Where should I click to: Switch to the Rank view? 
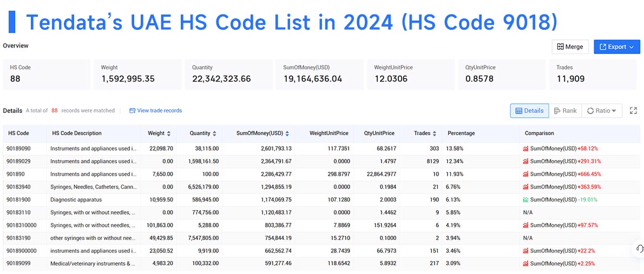point(565,111)
